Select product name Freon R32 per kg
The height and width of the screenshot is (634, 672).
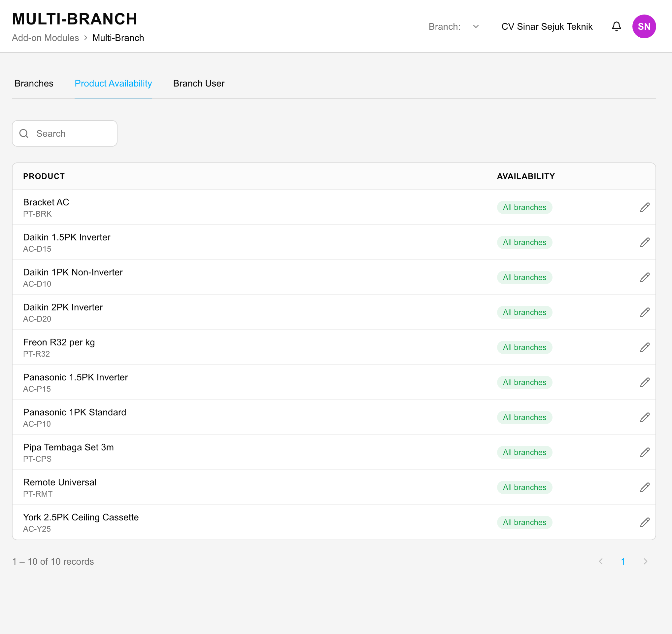pyautogui.click(x=59, y=342)
